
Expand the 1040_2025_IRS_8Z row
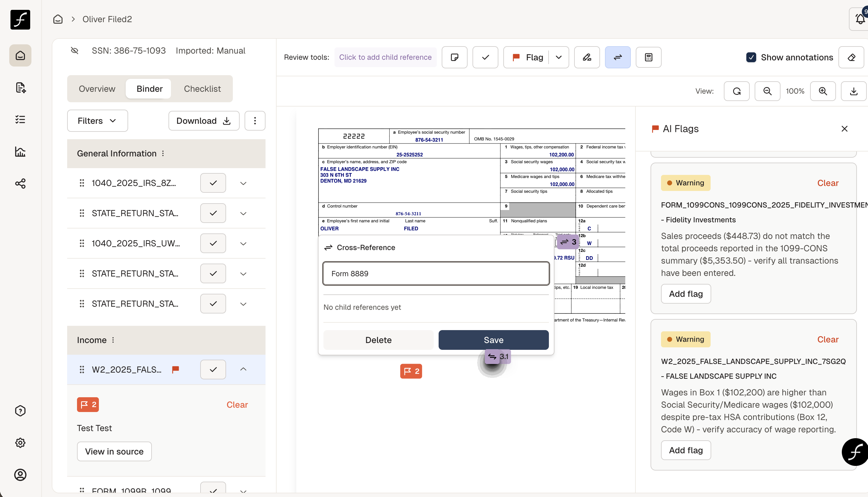tap(243, 183)
